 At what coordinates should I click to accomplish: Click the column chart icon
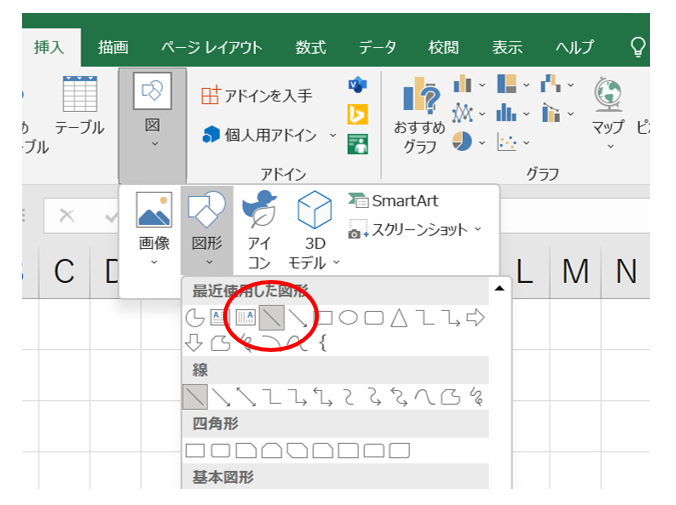[462, 83]
